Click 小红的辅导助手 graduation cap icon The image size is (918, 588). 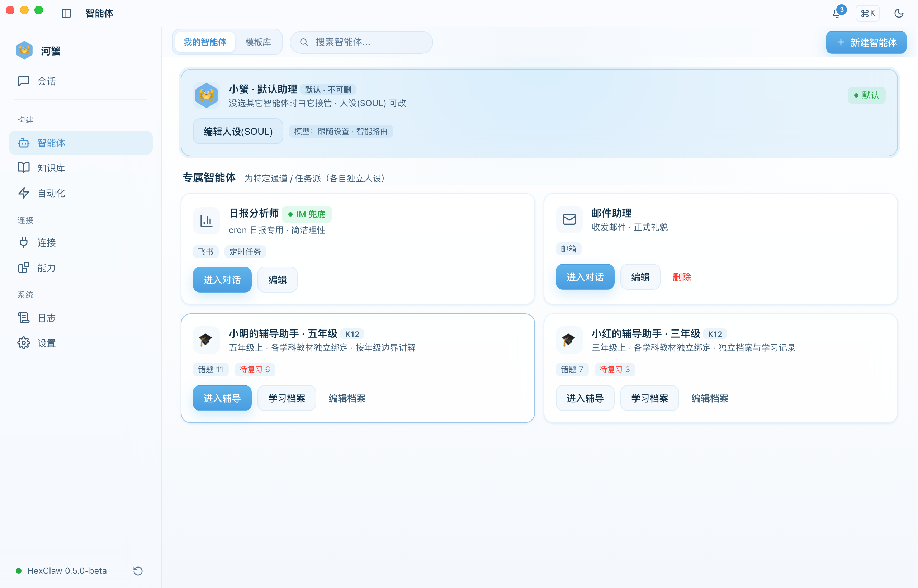pos(569,340)
